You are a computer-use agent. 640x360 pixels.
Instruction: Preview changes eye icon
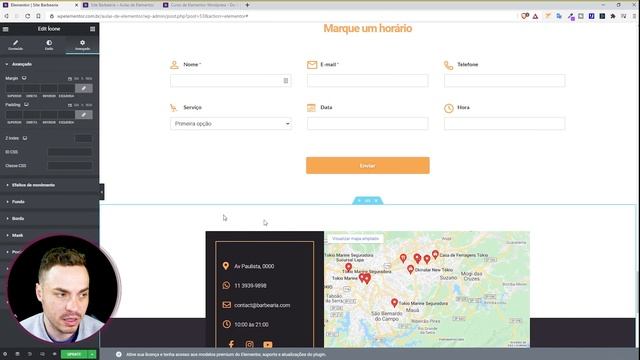click(54, 354)
